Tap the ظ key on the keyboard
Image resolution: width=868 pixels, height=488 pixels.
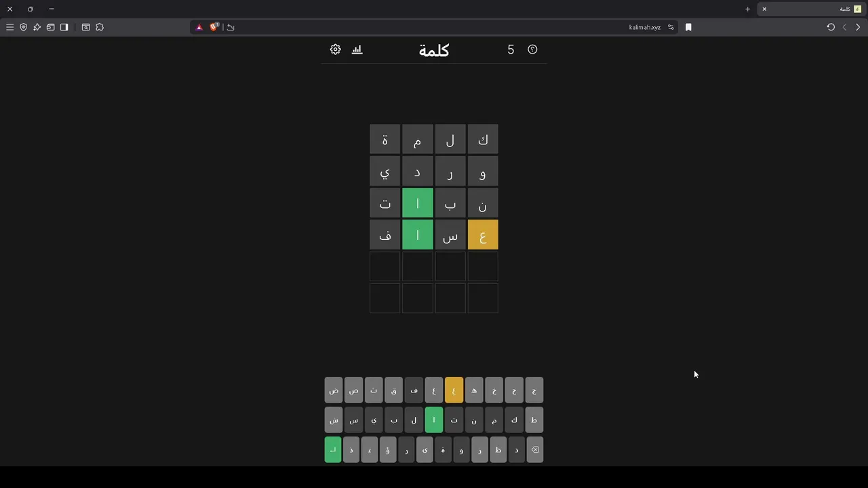point(498,449)
